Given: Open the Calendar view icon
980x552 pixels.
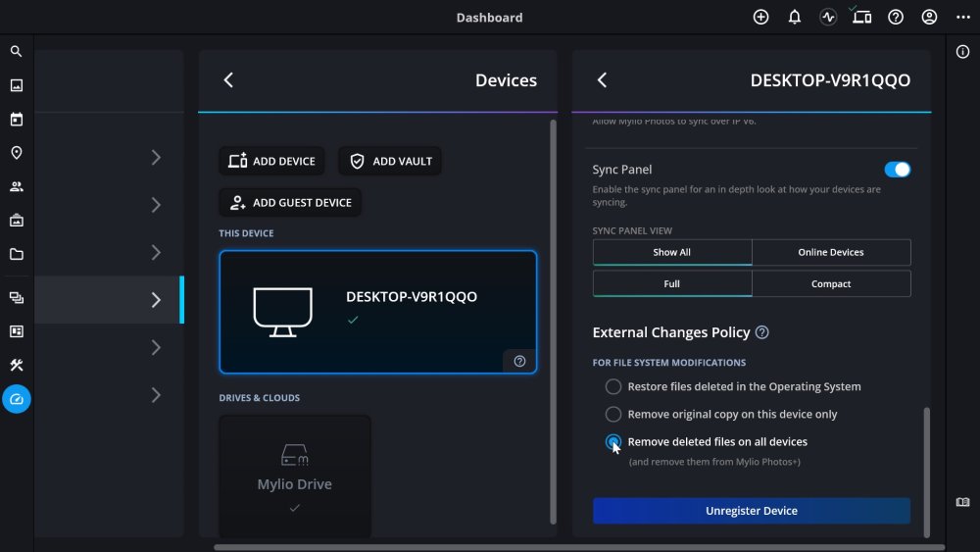Looking at the screenshot, I should point(17,119).
